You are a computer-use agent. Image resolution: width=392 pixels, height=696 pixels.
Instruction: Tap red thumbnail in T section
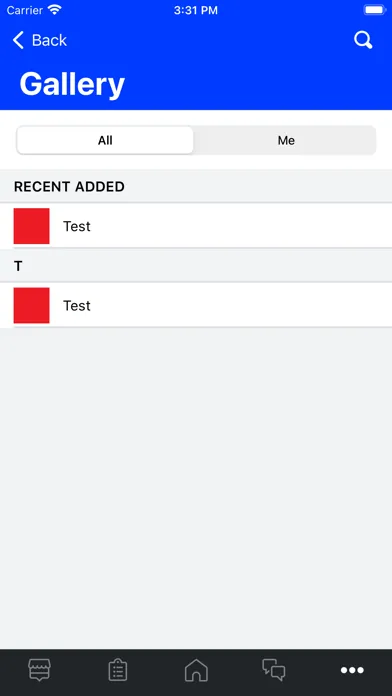[32, 305]
